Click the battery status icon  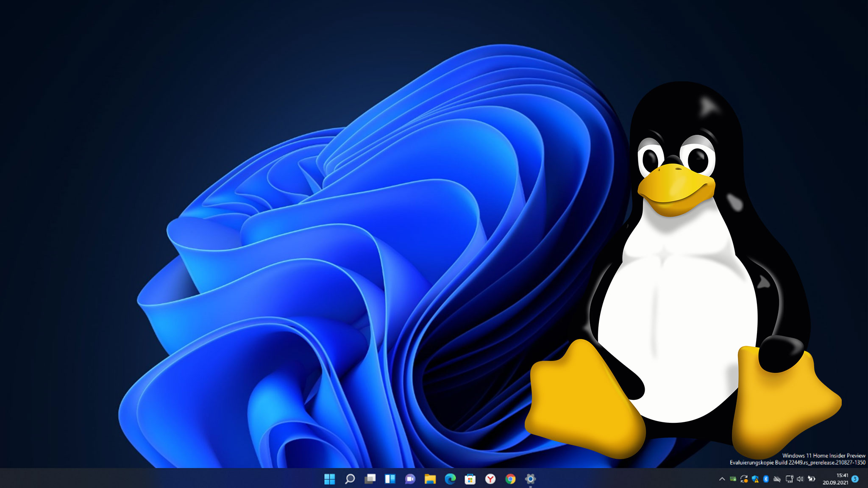pyautogui.click(x=811, y=479)
